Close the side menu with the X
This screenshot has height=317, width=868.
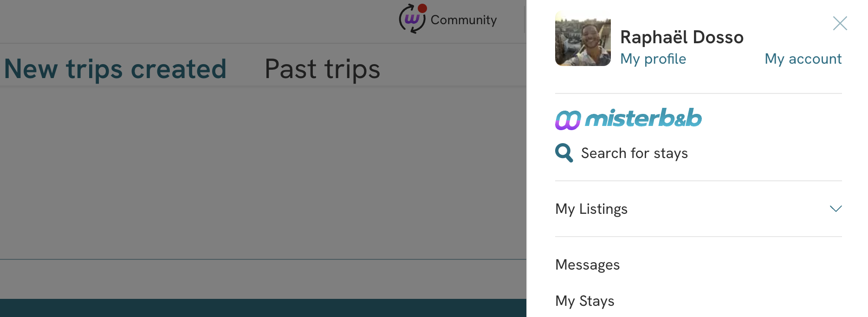[x=840, y=23]
